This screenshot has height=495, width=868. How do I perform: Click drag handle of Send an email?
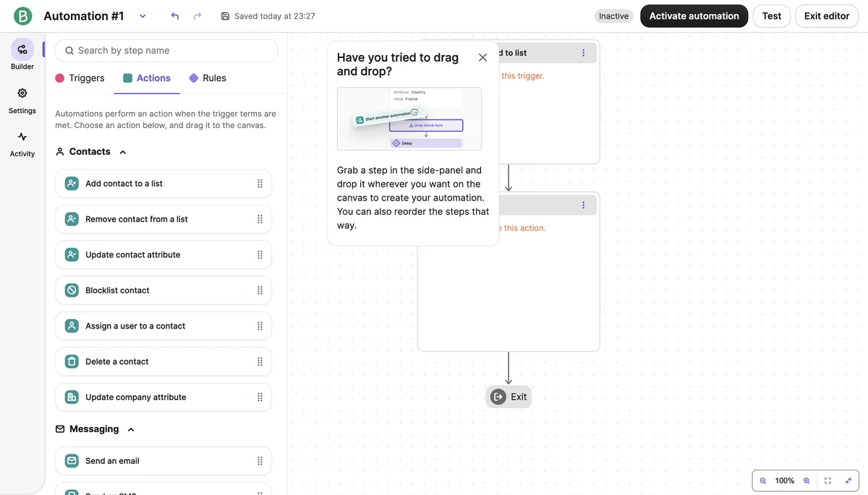(260, 461)
